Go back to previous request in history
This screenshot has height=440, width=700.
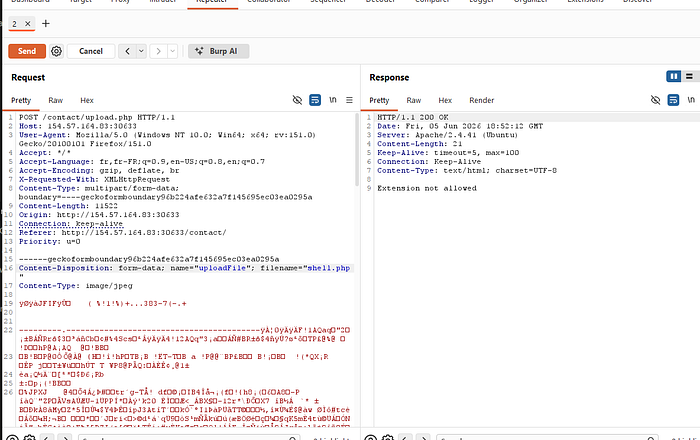pyautogui.click(x=127, y=51)
